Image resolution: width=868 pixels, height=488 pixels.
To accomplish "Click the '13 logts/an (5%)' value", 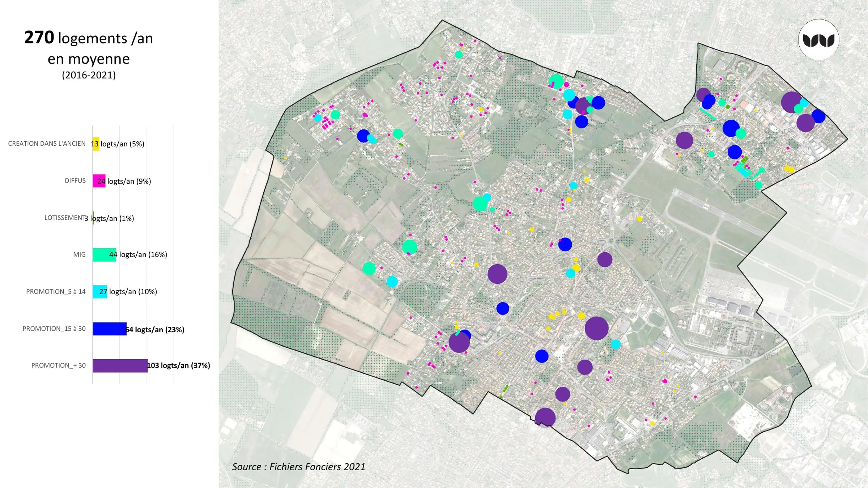I will [x=118, y=144].
